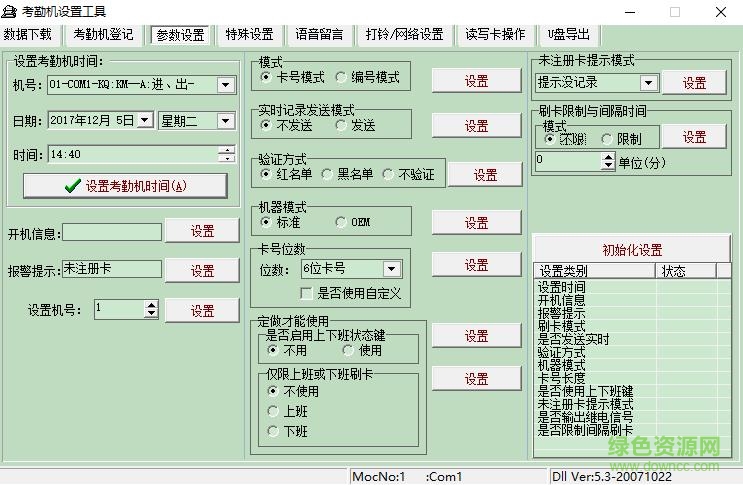Viewport: 743px width, 485px height.
Task: Click 设置 button for 验证方式
Action: click(x=485, y=175)
